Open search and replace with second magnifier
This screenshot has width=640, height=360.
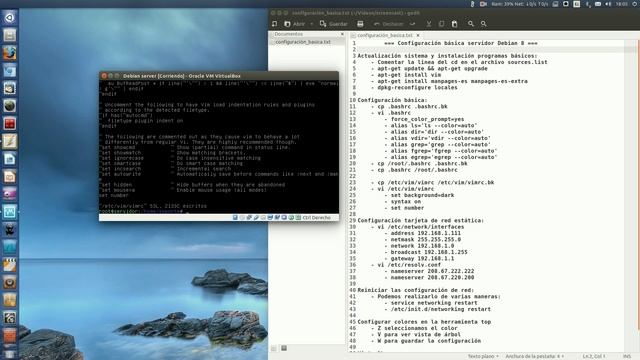[x=483, y=24]
